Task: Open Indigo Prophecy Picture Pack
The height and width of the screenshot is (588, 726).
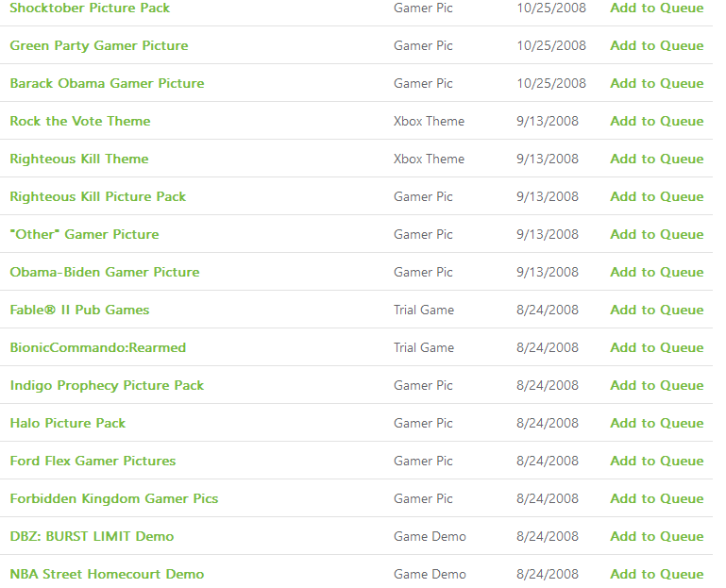Action: click(x=107, y=386)
